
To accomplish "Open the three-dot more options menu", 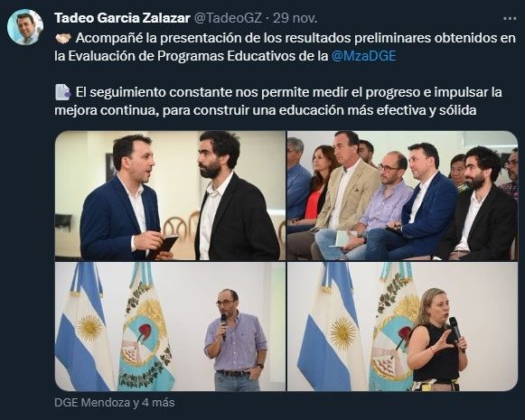I will coord(510,18).
